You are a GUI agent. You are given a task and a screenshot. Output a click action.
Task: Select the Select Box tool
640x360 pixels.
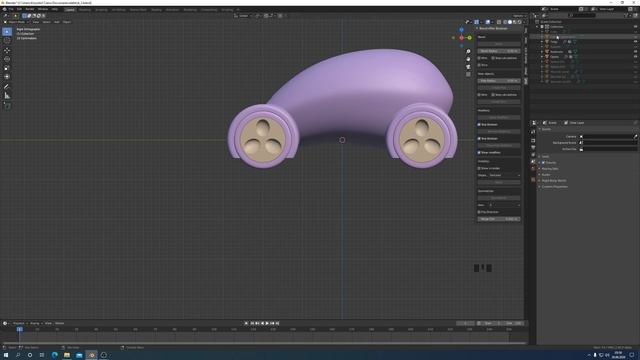(x=7, y=31)
